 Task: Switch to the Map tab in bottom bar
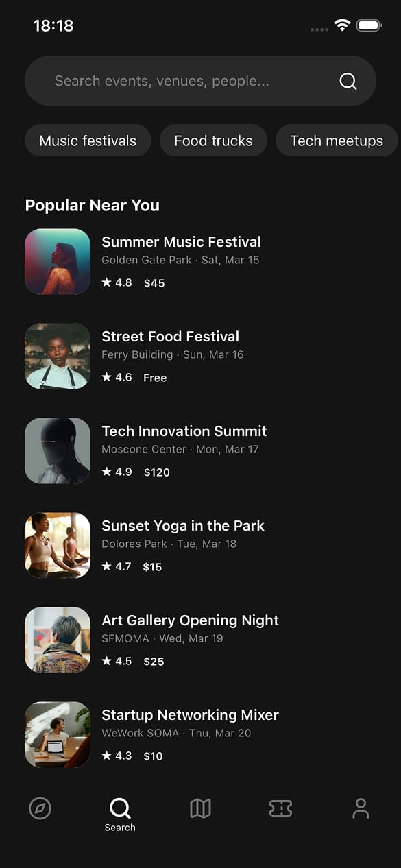click(x=200, y=808)
